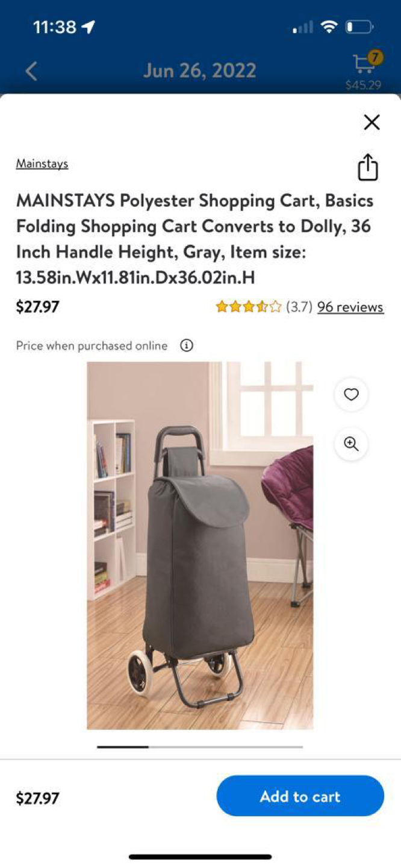This screenshot has height=868, width=401.
Task: Open the 96 reviews link
Action: (350, 307)
